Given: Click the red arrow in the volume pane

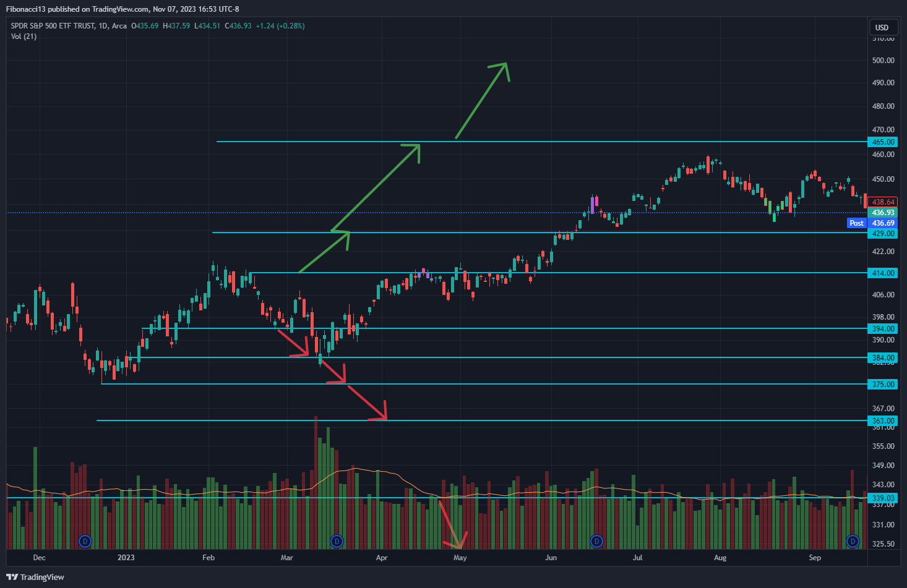Looking at the screenshot, I should (x=452, y=524).
